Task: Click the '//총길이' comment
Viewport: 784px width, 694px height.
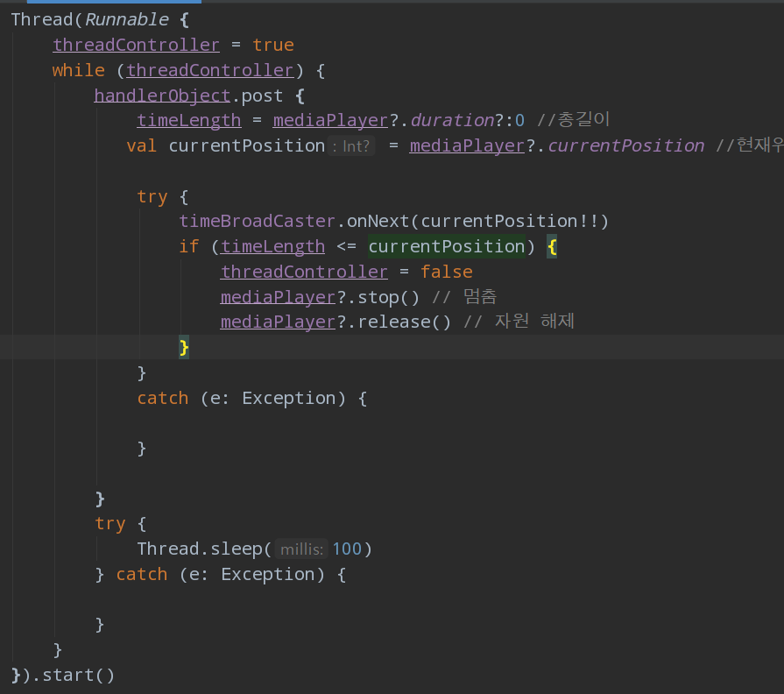Action: (574, 120)
